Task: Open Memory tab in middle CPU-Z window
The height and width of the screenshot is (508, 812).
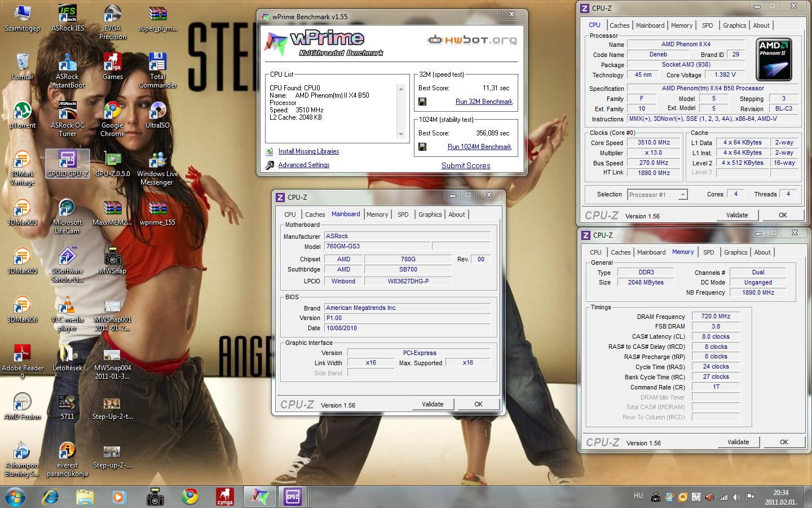Action: click(377, 214)
